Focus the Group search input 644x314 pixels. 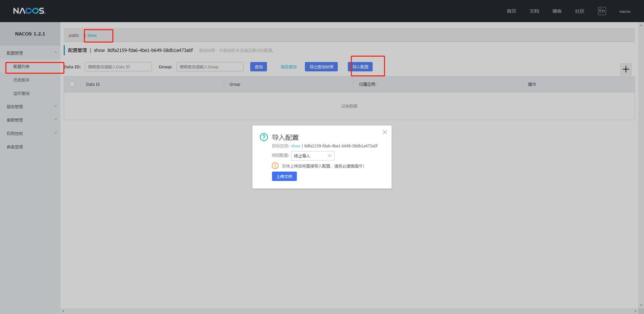coord(210,67)
